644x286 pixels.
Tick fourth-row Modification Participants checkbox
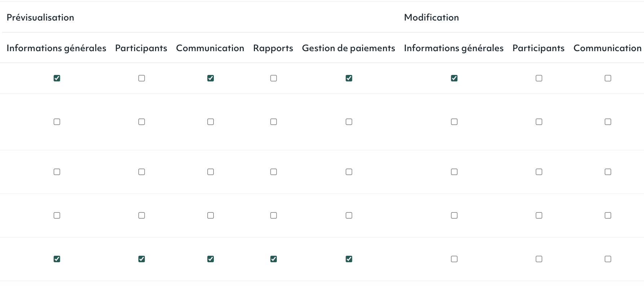click(x=539, y=215)
